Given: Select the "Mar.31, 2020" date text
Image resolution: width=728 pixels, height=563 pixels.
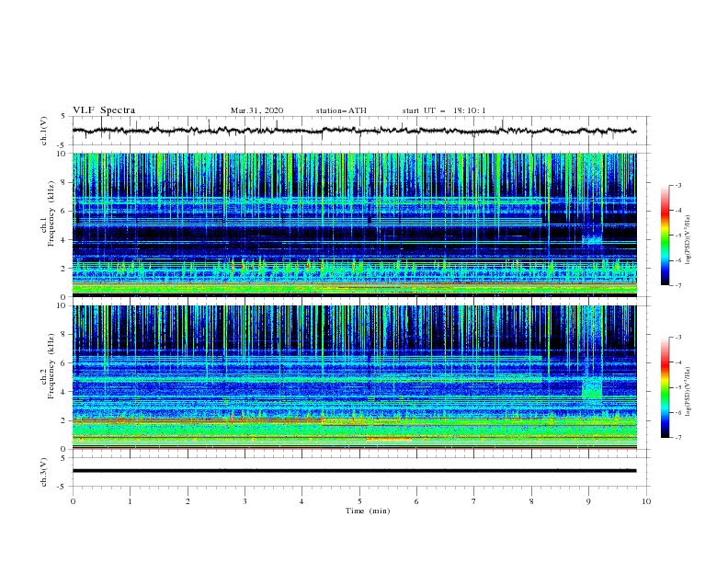Looking at the screenshot, I should click(256, 110).
